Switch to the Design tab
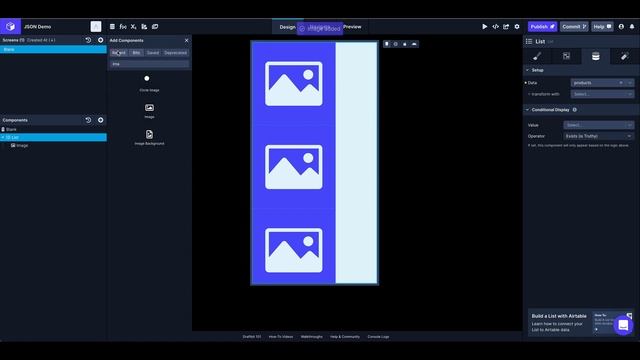The image size is (640, 360). 287,27
